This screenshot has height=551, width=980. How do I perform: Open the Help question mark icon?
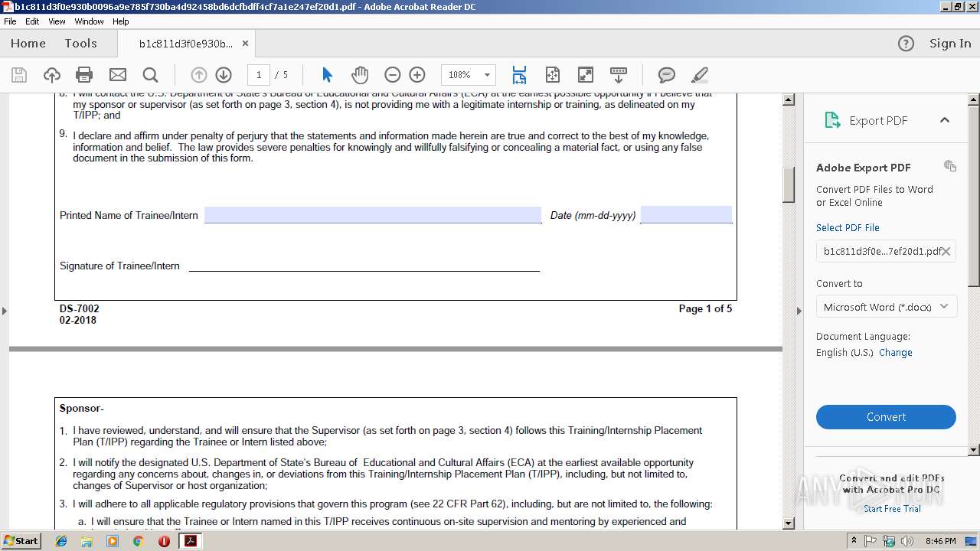pos(906,44)
